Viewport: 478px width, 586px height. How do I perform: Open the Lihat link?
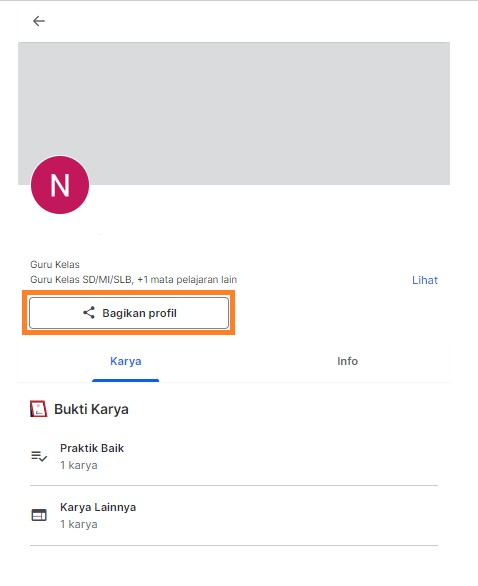click(x=425, y=280)
